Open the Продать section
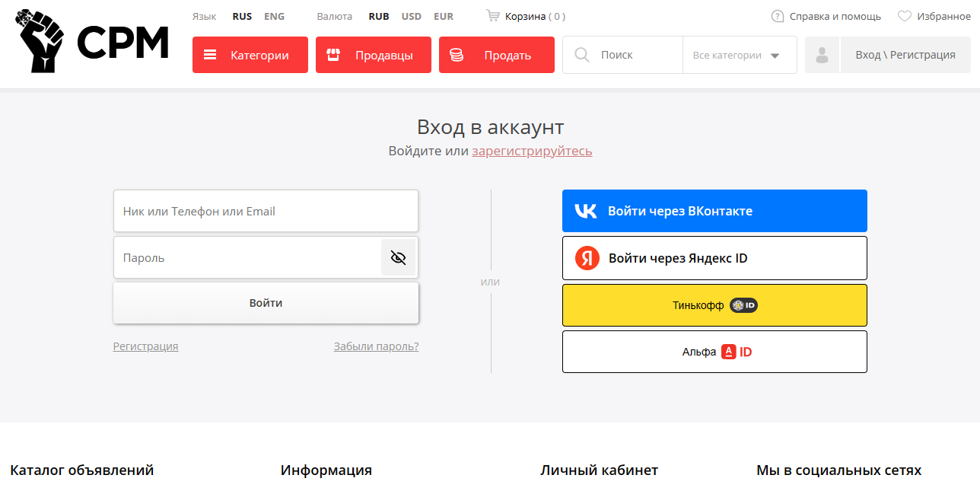Viewport: 980px width, 491px height. point(497,55)
